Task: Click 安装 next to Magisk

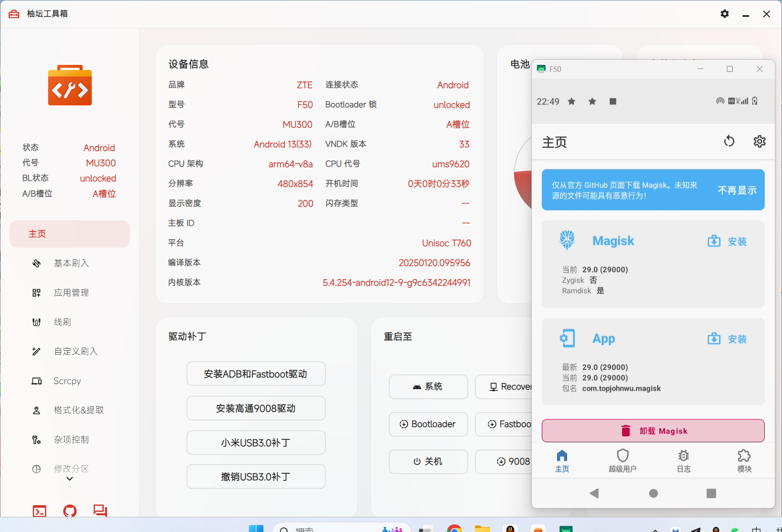Action: [x=727, y=242]
